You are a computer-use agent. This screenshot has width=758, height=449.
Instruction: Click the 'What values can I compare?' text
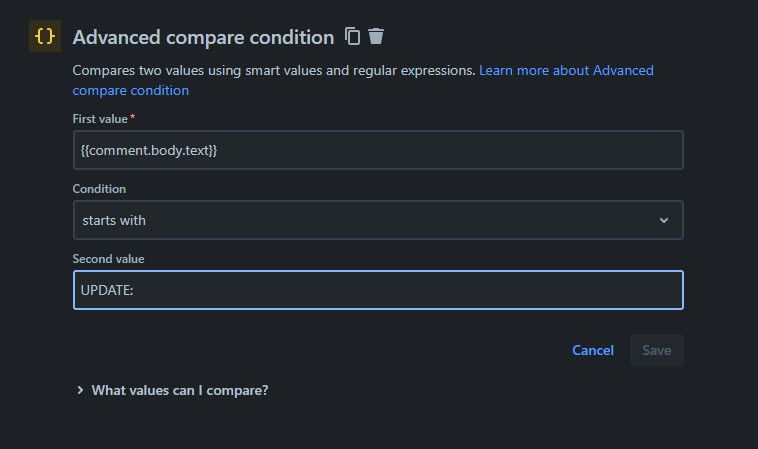pyautogui.click(x=180, y=390)
